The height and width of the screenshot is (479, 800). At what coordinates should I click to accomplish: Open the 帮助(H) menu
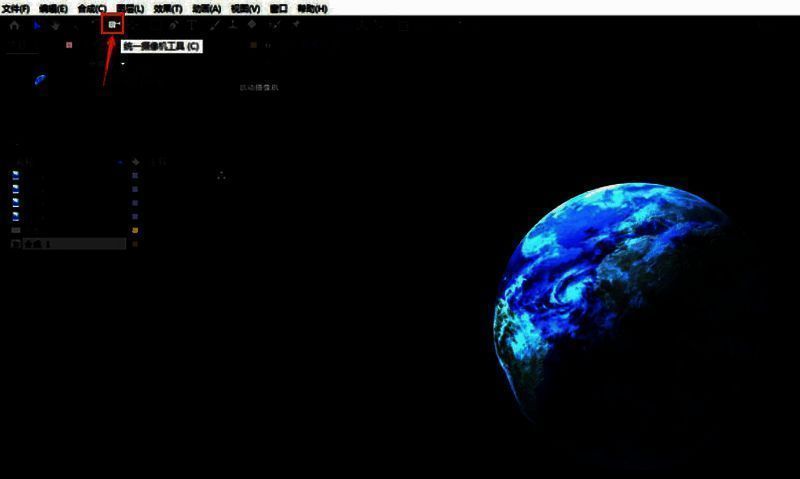pos(312,8)
